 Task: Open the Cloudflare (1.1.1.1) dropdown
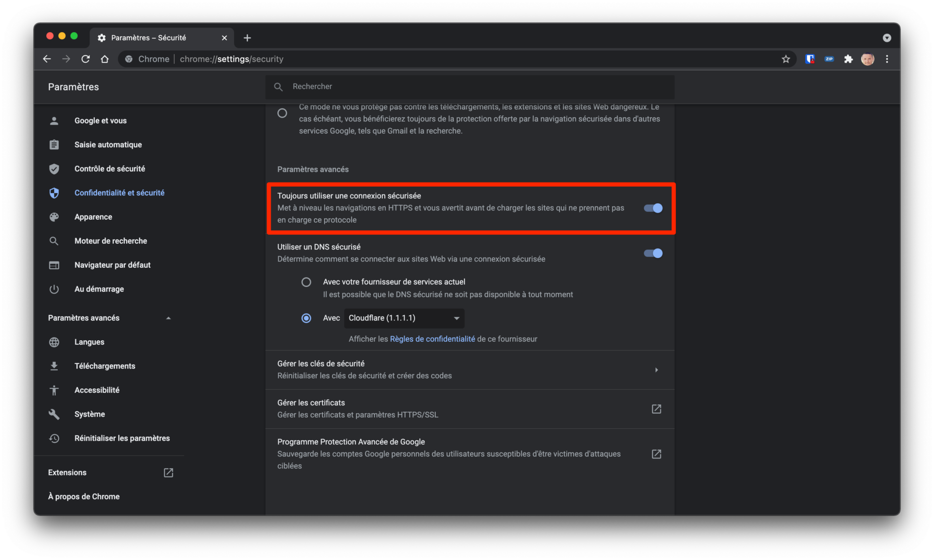(404, 318)
